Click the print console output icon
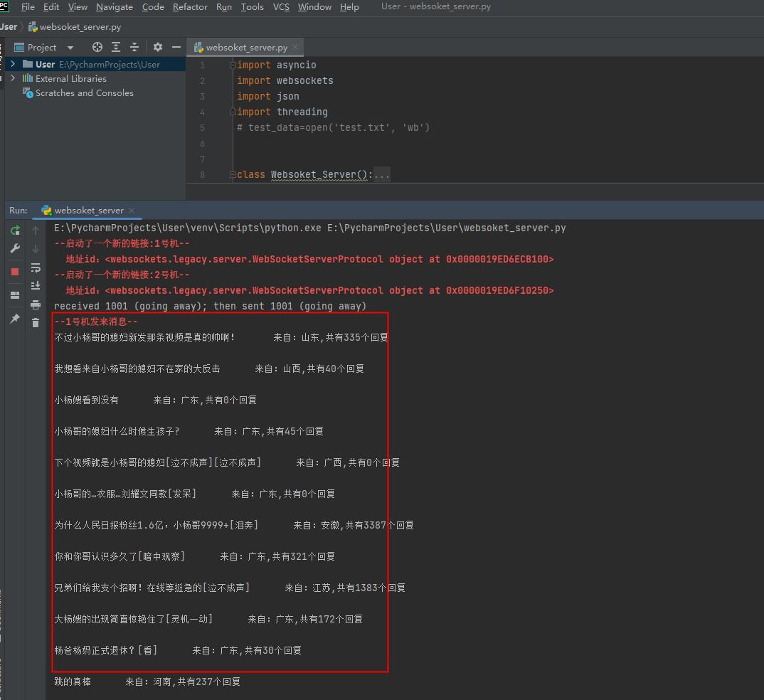Image resolution: width=764 pixels, height=700 pixels. [x=36, y=305]
